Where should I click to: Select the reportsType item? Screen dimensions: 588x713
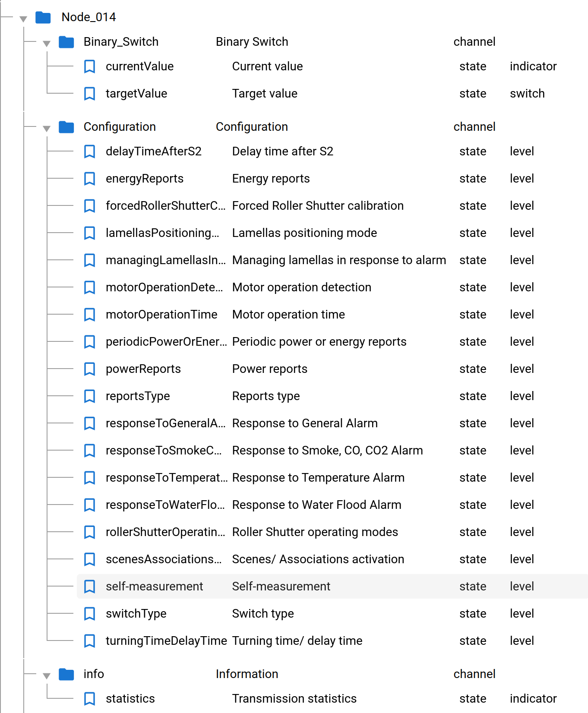point(138,396)
